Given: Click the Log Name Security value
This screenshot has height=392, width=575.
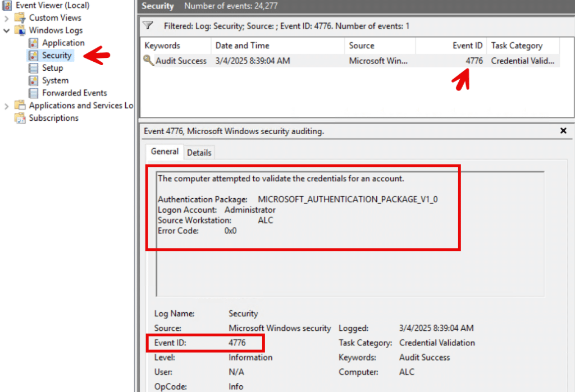Looking at the screenshot, I should 243,313.
